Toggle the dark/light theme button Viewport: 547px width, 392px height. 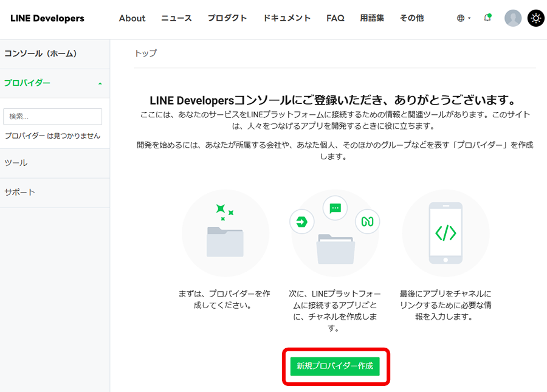pyautogui.click(x=535, y=18)
